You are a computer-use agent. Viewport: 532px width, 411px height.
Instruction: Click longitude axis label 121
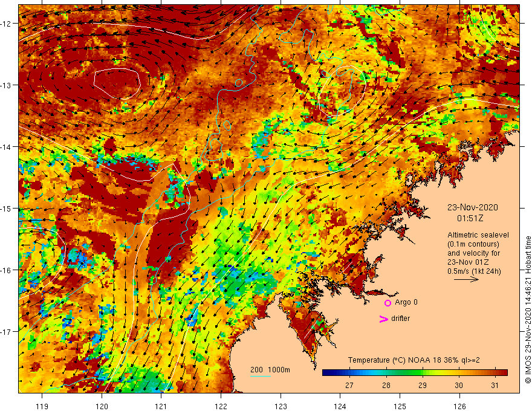point(161,406)
